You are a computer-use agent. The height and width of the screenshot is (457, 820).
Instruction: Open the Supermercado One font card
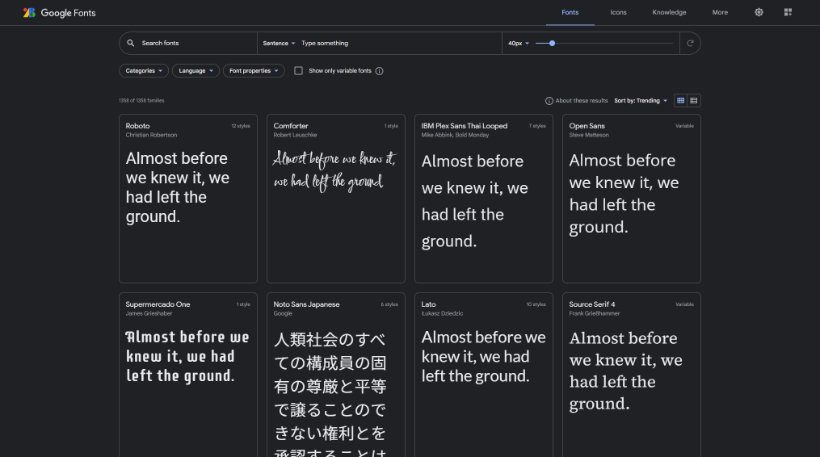point(188,374)
